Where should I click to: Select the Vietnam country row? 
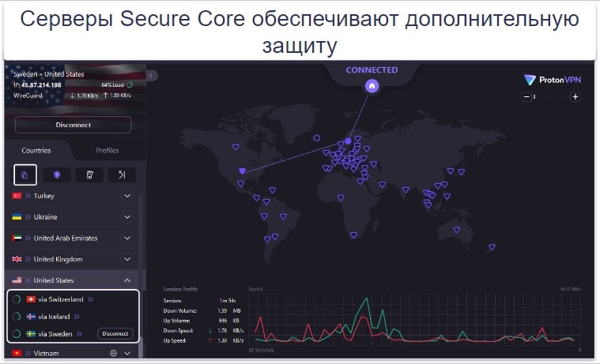pos(72,353)
